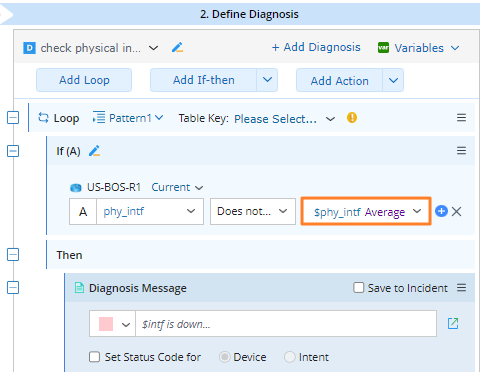Open the Diagnosis Message hamburger menu
This screenshot has height=372, width=480.
(461, 288)
